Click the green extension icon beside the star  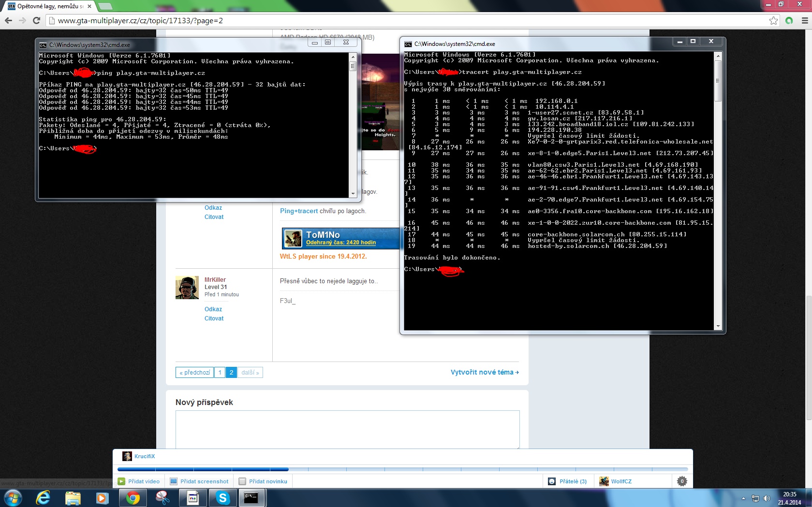point(789,20)
